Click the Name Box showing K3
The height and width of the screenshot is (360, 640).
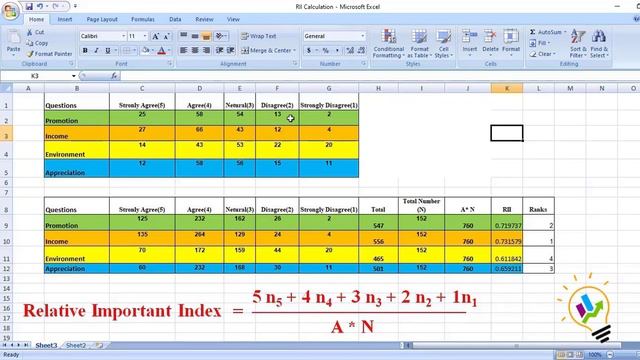36,76
